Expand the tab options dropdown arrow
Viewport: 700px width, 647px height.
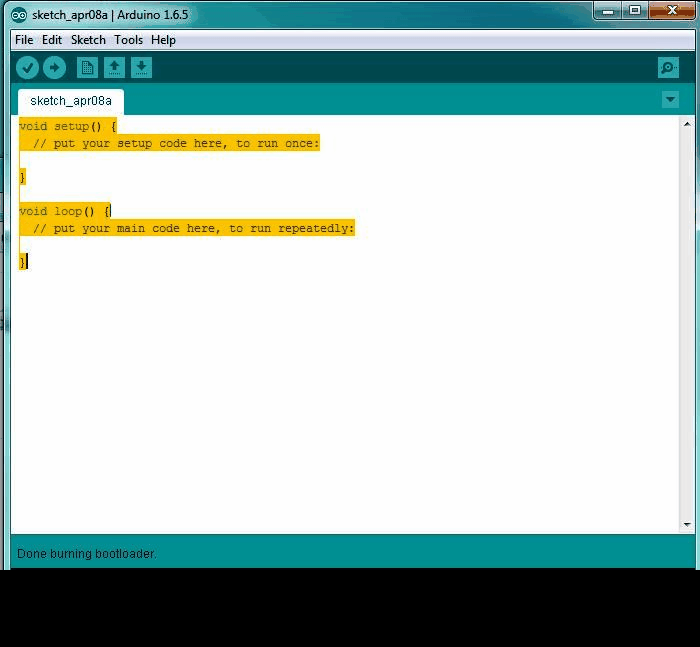point(671,100)
